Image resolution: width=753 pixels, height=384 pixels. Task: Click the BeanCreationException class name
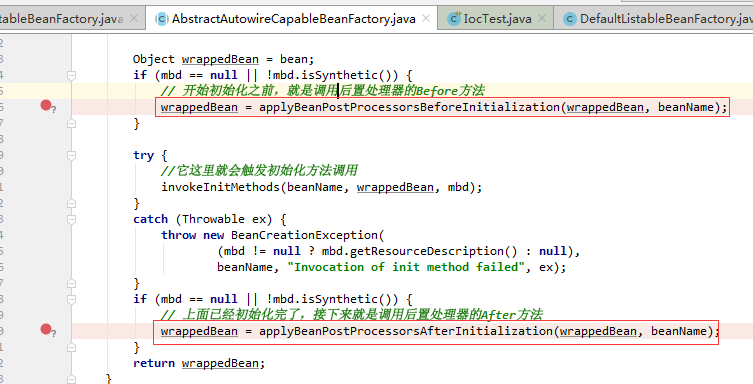tap(304, 235)
